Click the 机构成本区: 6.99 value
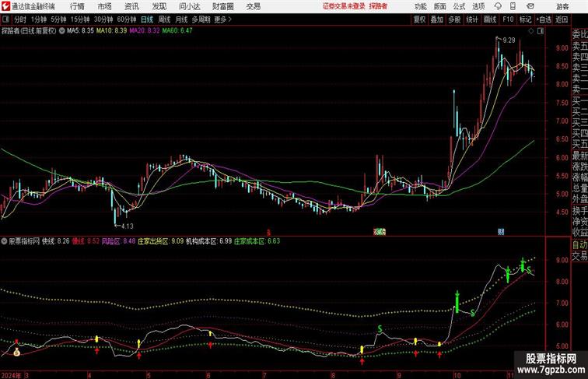This screenshot has height=379, width=588. point(209,241)
